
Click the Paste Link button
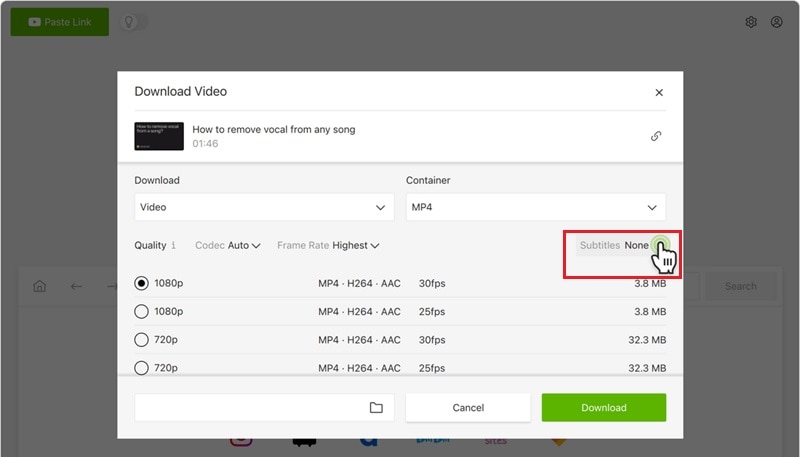[x=60, y=22]
